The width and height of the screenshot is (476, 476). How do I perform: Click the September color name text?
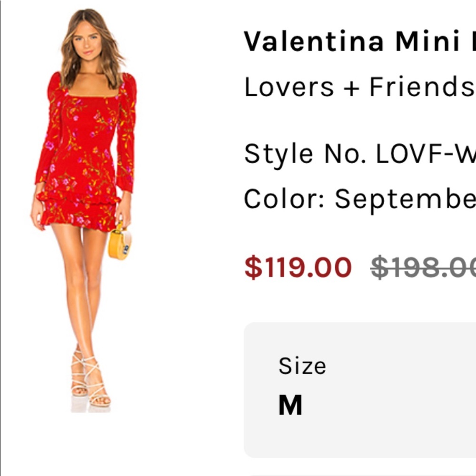click(405, 198)
